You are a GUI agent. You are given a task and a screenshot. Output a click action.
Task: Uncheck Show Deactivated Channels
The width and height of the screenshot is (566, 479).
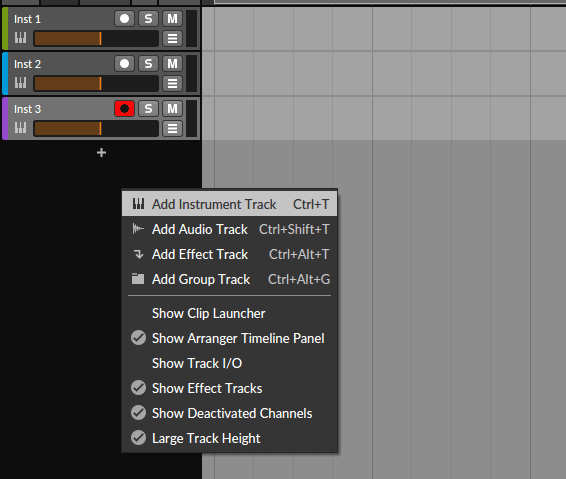[230, 413]
